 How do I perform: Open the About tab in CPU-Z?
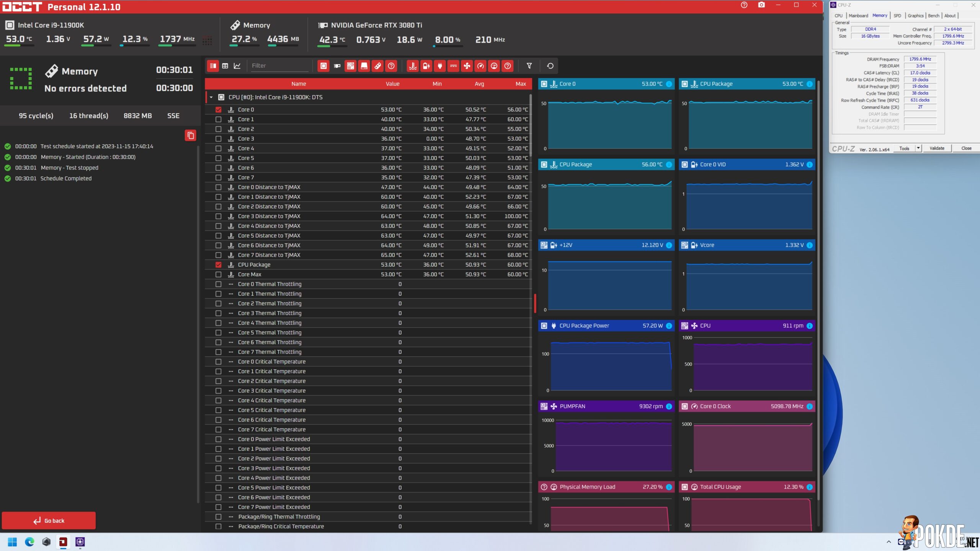tap(950, 16)
